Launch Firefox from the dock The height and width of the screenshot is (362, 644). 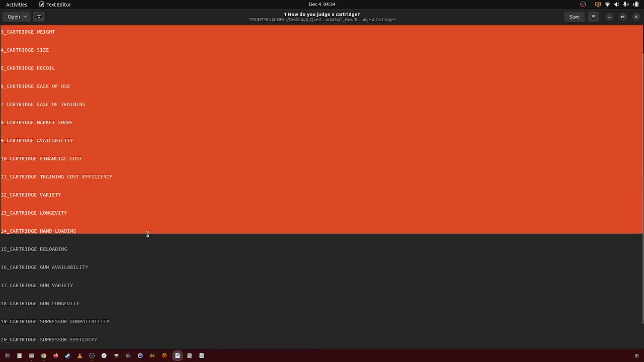[55, 355]
